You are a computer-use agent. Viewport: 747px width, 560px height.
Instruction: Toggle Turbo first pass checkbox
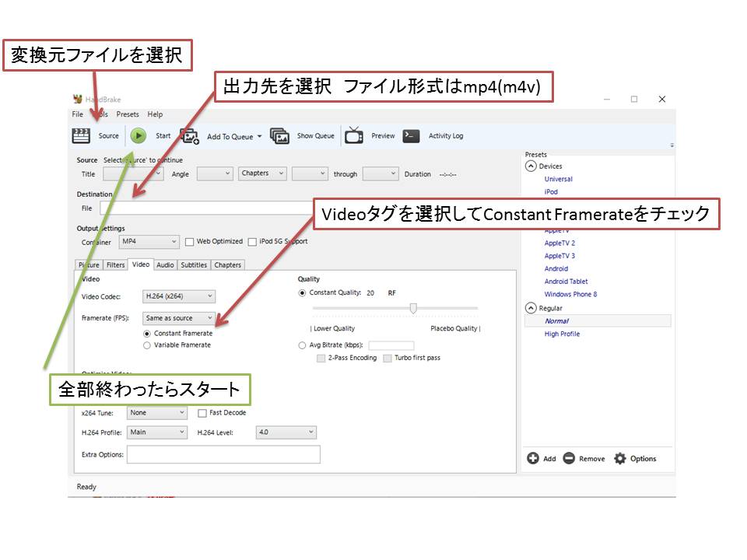[388, 358]
